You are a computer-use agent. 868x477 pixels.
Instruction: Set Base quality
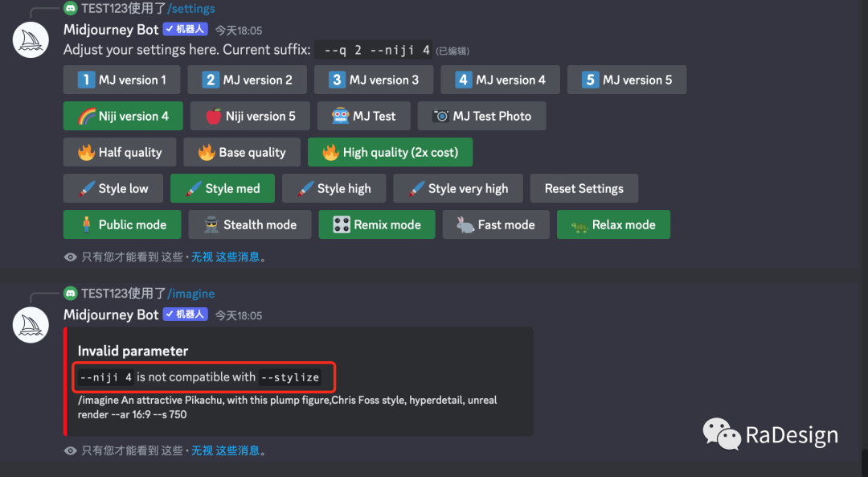(x=242, y=152)
